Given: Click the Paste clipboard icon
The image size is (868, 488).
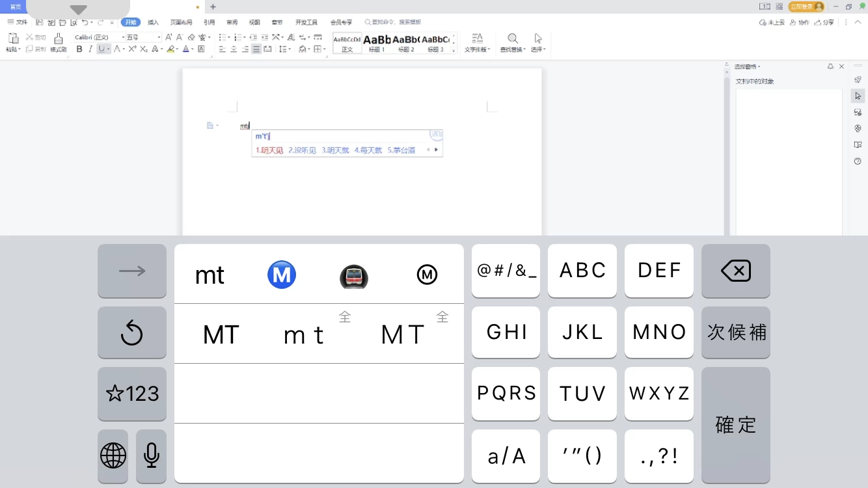Looking at the screenshot, I should point(12,38).
